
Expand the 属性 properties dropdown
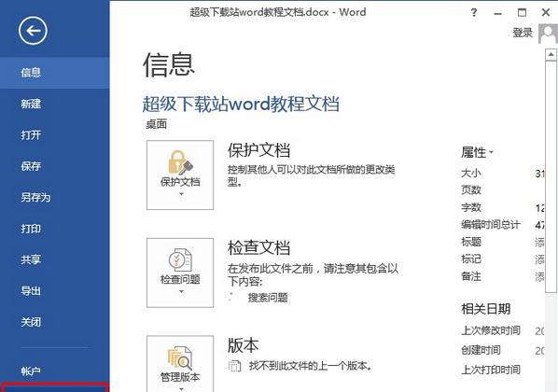(x=477, y=152)
